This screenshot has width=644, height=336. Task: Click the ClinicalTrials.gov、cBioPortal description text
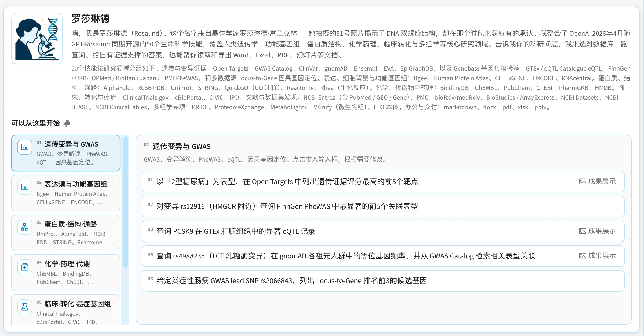67,318
